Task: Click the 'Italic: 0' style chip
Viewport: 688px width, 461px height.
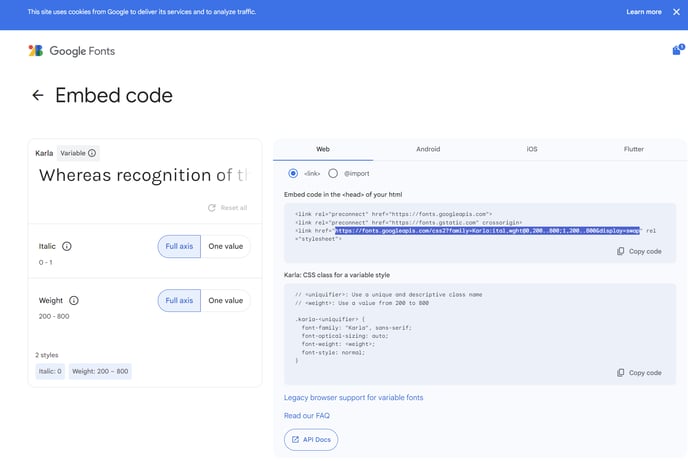Action: tap(50, 372)
